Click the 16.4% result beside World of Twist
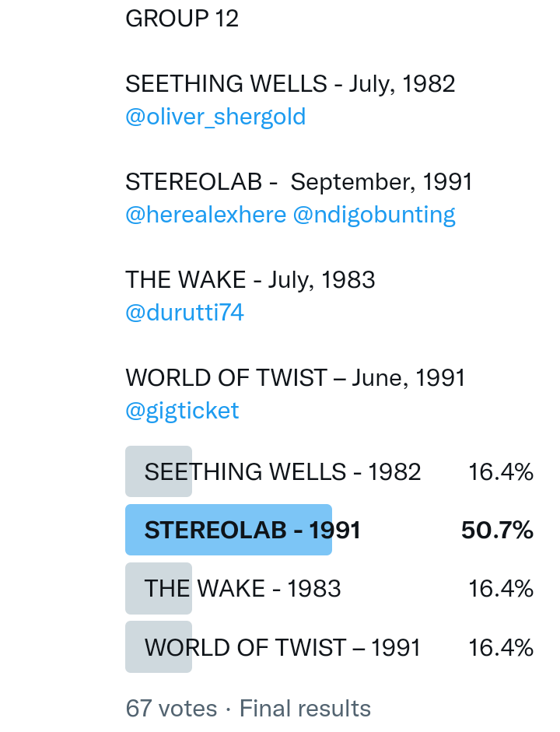 [500, 647]
